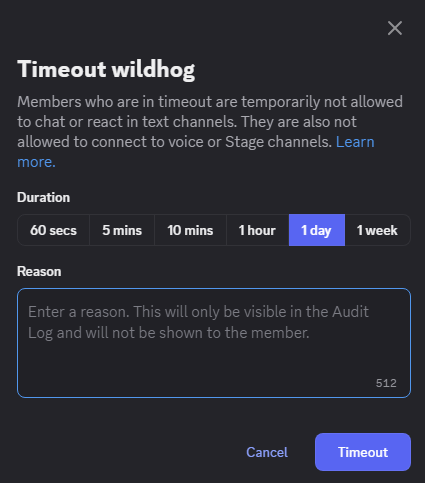The height and width of the screenshot is (483, 425).
Task: Click the "Enter a reason" placeholder text
Action: (198, 322)
